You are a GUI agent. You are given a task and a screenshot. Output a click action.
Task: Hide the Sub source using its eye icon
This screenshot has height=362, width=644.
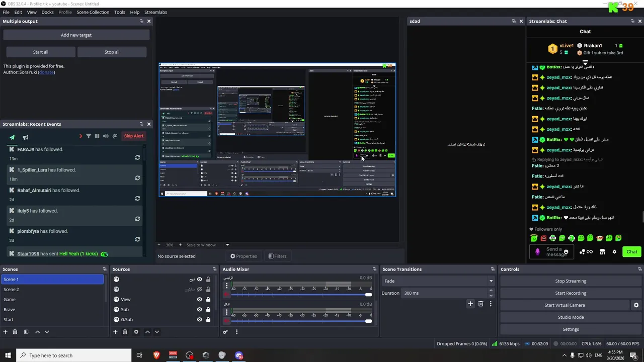[x=199, y=310]
